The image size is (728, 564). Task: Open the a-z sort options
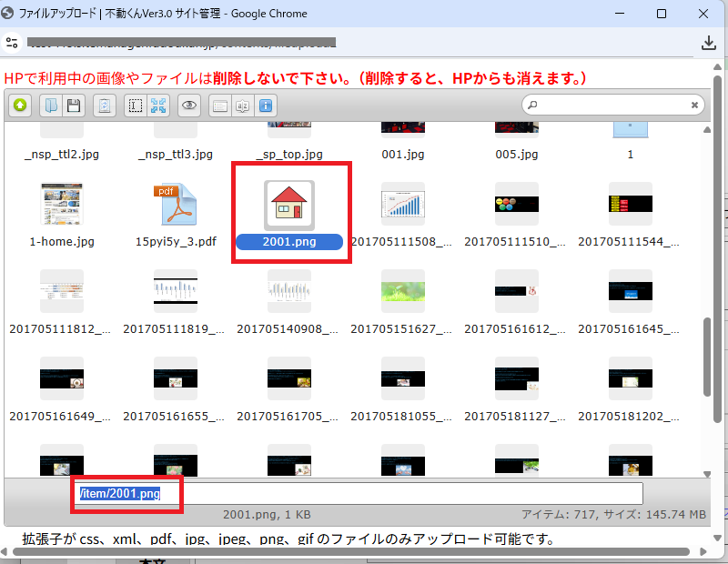tap(242, 106)
